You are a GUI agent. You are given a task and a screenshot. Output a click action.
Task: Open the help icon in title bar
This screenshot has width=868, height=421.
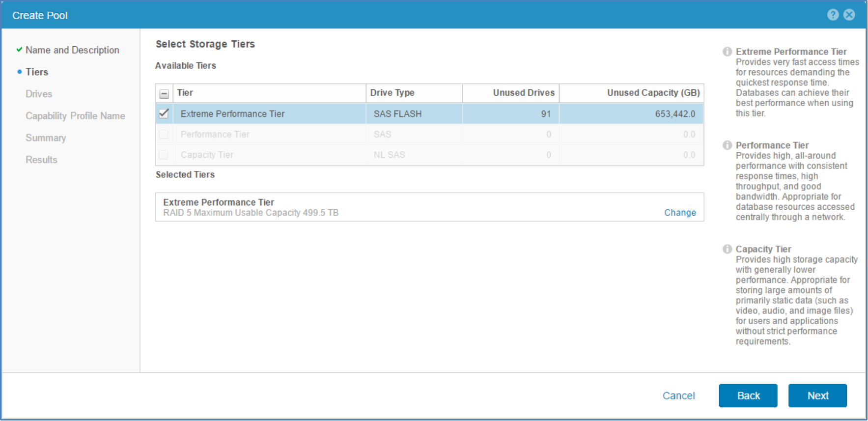[833, 15]
